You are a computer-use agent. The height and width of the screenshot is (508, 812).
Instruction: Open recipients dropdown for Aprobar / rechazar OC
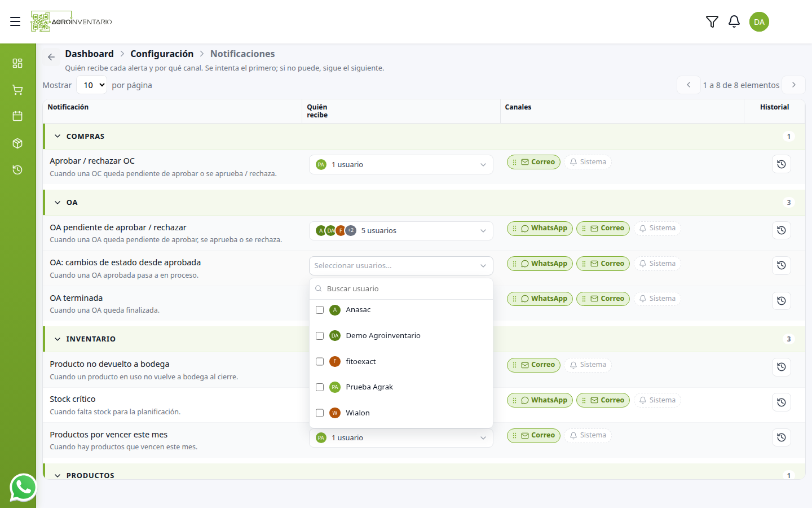pos(401,165)
